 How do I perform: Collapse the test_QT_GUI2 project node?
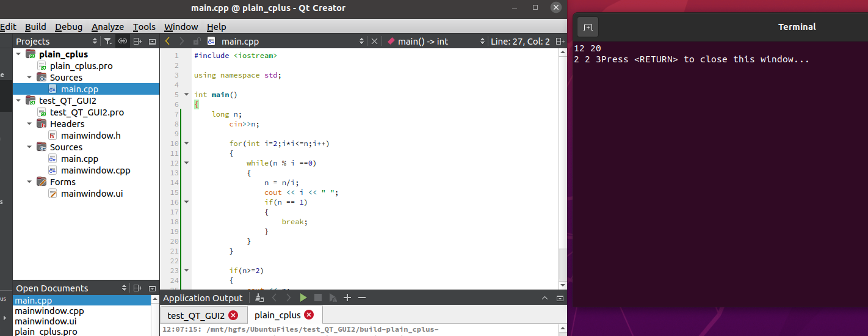coord(18,101)
